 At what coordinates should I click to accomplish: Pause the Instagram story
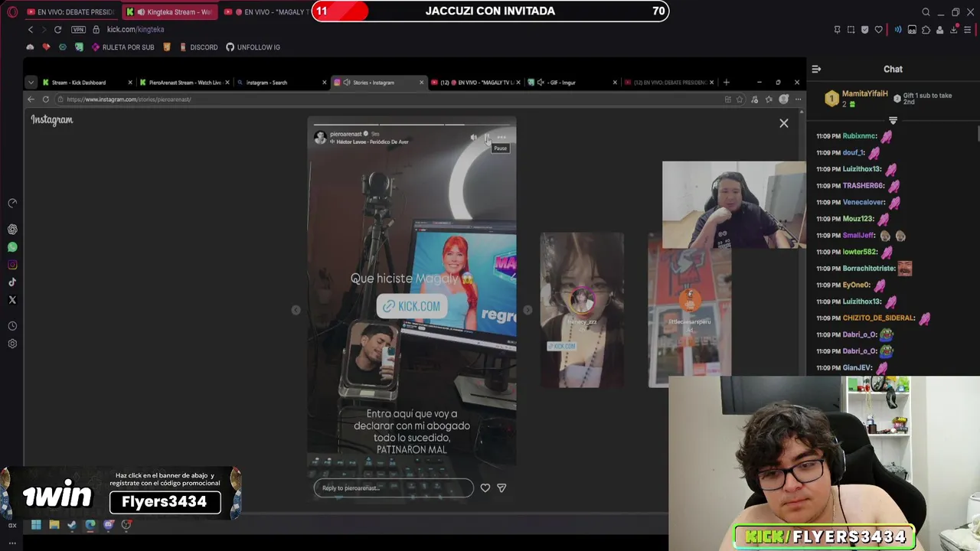coord(488,138)
